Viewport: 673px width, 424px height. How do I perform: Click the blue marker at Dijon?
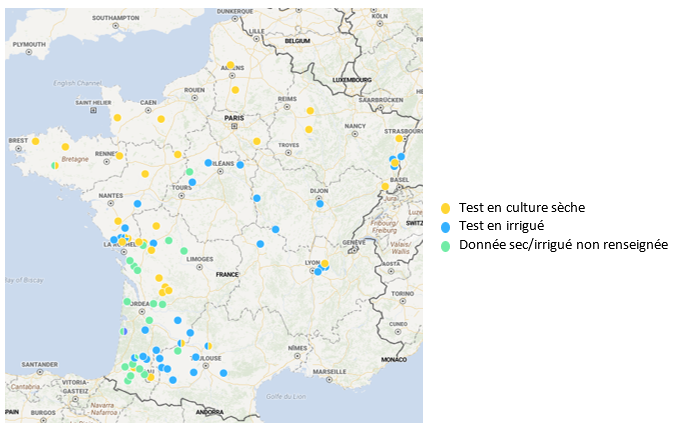[320, 204]
